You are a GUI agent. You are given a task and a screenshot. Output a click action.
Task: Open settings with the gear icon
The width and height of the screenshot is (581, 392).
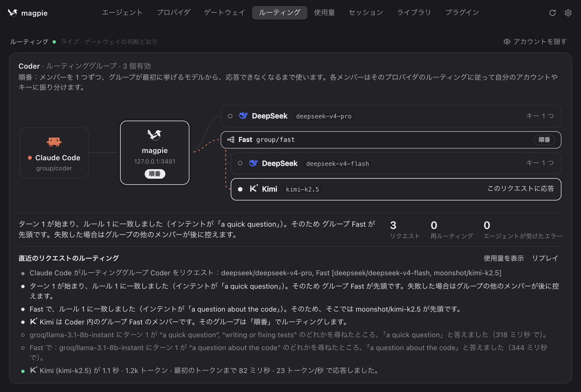coord(568,13)
